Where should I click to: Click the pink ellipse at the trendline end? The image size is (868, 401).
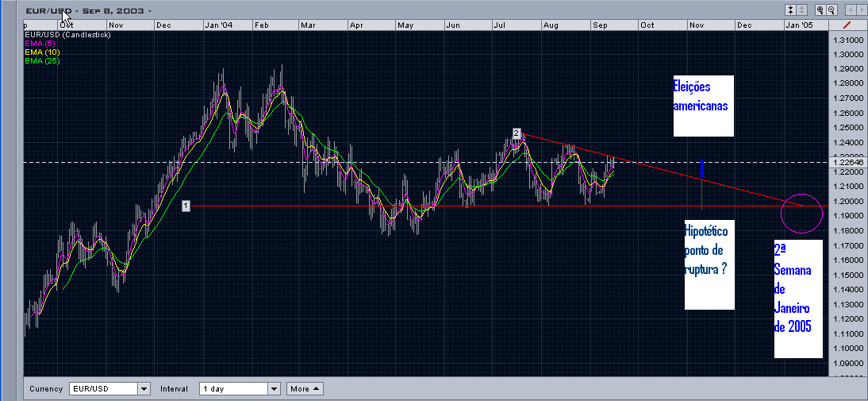(801, 213)
